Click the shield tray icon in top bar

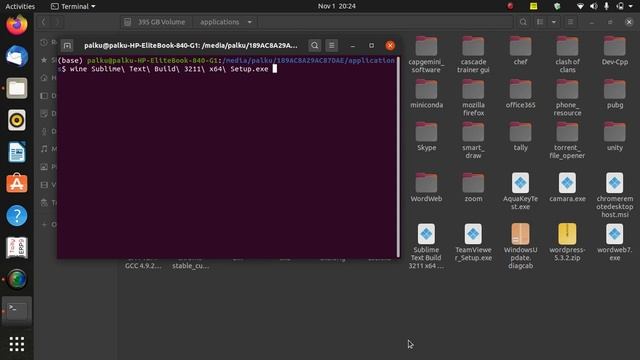pos(557,6)
